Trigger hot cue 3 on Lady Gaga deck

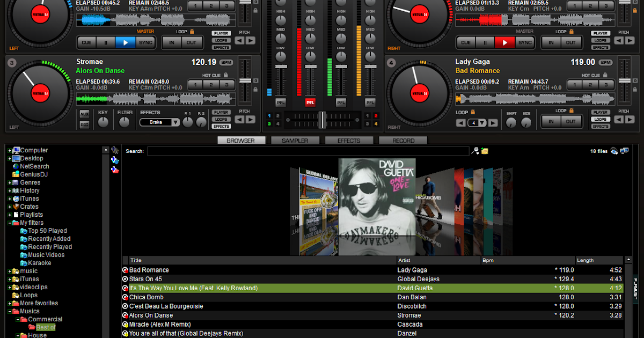click(605, 85)
